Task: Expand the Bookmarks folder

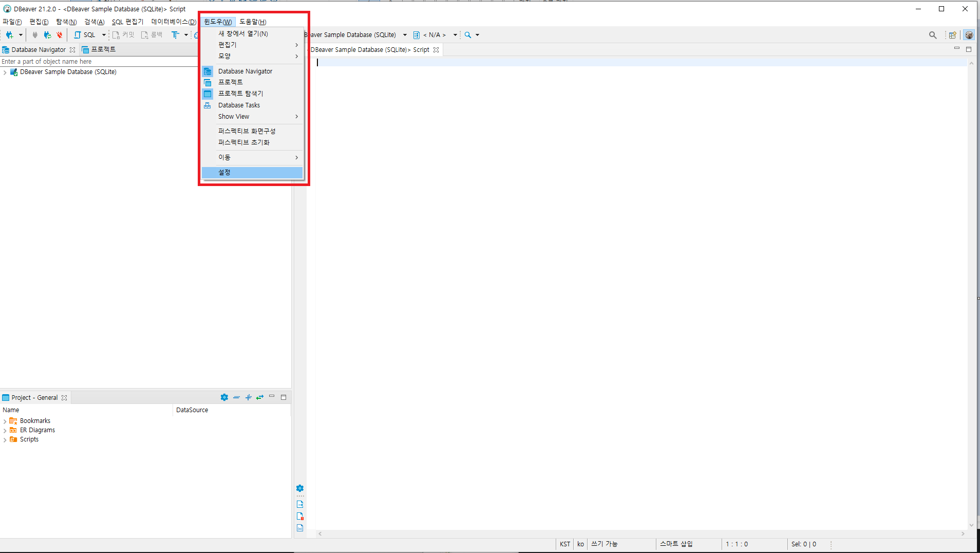Action: [5, 421]
